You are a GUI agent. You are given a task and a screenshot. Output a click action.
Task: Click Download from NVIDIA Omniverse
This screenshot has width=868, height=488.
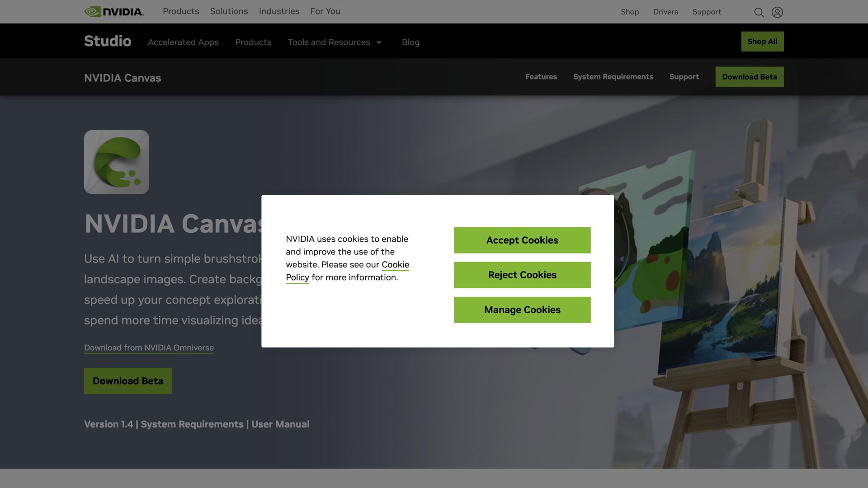point(149,347)
